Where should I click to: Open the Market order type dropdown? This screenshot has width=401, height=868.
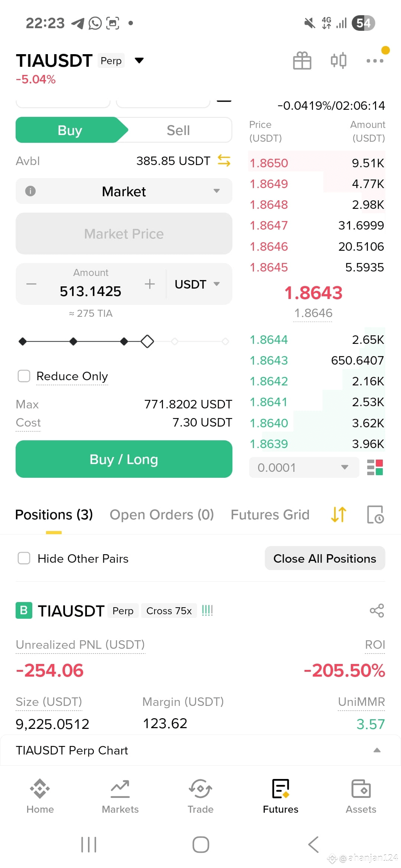pyautogui.click(x=124, y=191)
